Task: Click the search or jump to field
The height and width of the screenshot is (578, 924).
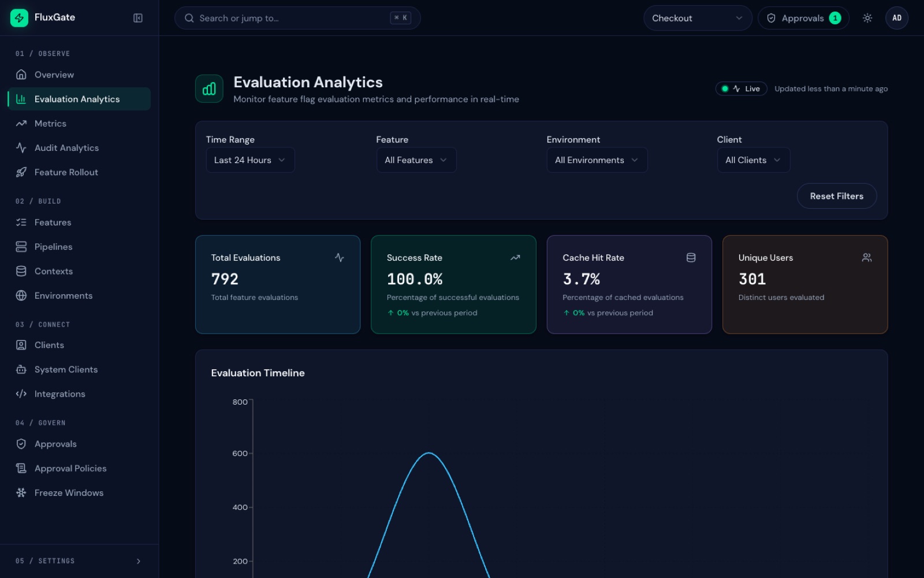Action: [297, 18]
